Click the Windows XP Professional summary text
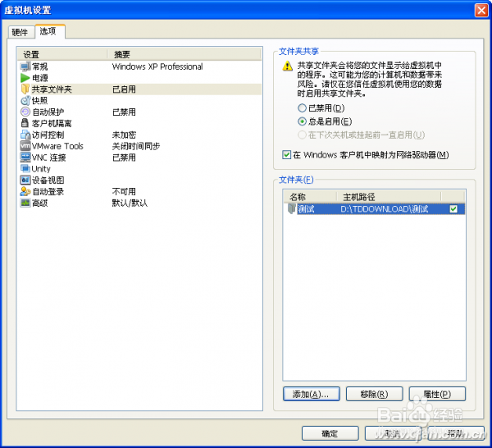492x448 pixels. [157, 66]
